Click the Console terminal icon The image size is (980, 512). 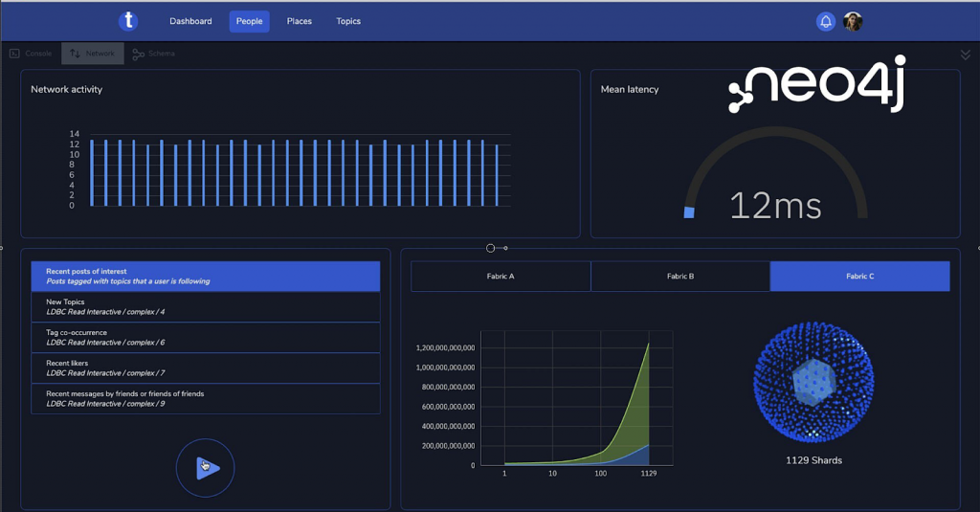point(14,54)
